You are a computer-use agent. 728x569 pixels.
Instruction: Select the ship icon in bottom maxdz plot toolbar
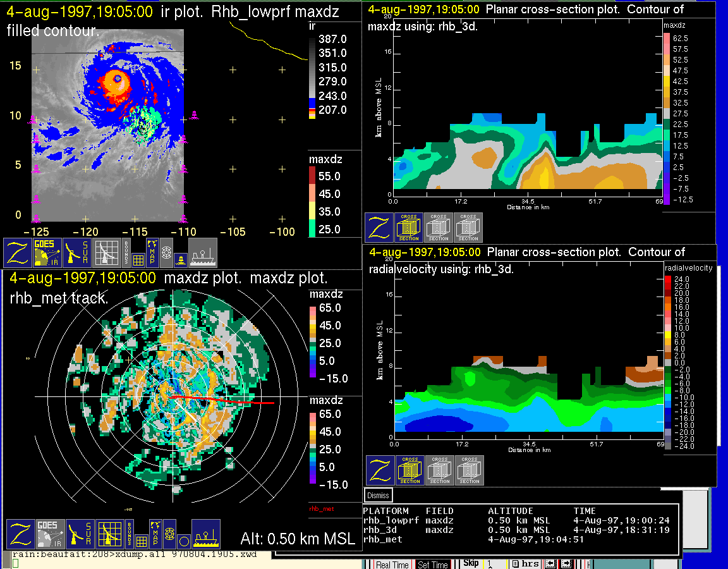point(205,534)
